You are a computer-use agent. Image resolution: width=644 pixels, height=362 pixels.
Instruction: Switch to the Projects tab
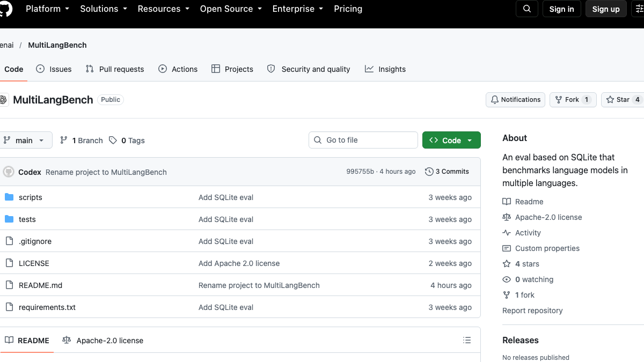(x=232, y=69)
